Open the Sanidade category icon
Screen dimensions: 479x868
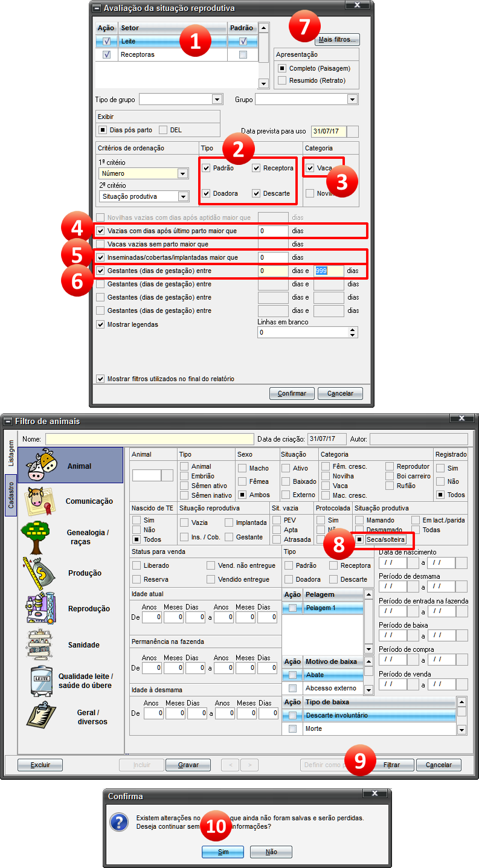pos(40,644)
